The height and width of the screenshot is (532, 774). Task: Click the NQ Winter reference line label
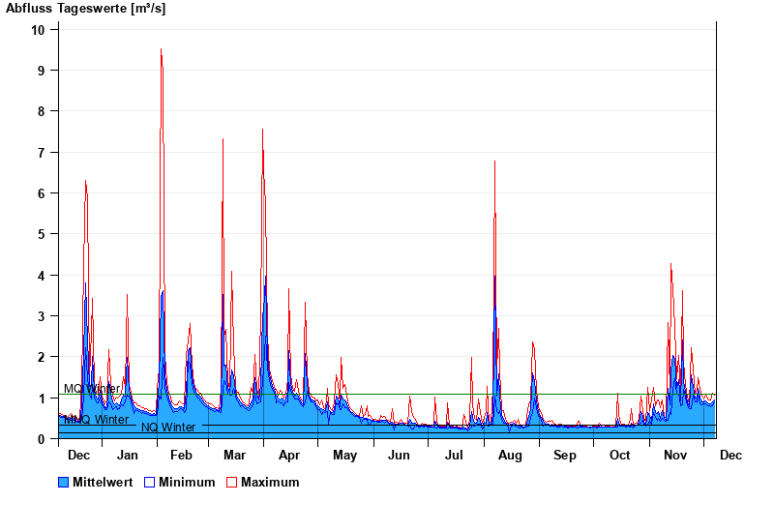pyautogui.click(x=167, y=428)
